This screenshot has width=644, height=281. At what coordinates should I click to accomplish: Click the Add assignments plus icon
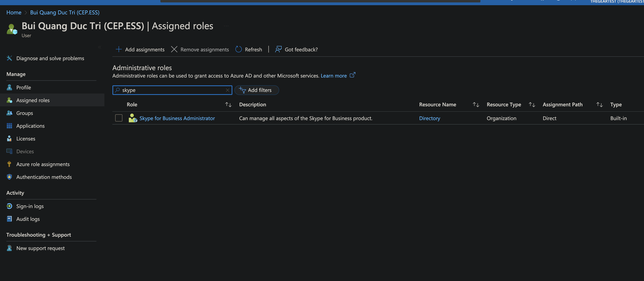[118, 49]
